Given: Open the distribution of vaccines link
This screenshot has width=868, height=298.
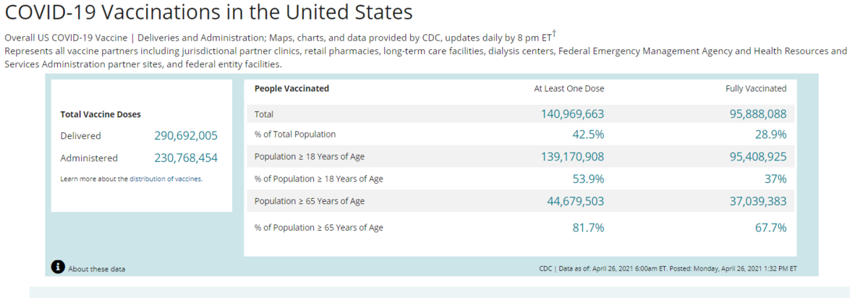Looking at the screenshot, I should tap(166, 179).
